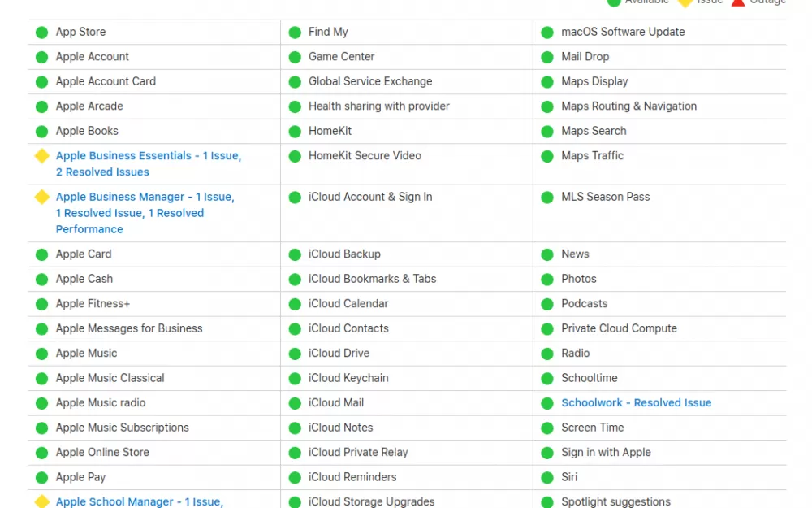Click the Apple Music Classical text
This screenshot has width=812, height=508.
point(110,378)
